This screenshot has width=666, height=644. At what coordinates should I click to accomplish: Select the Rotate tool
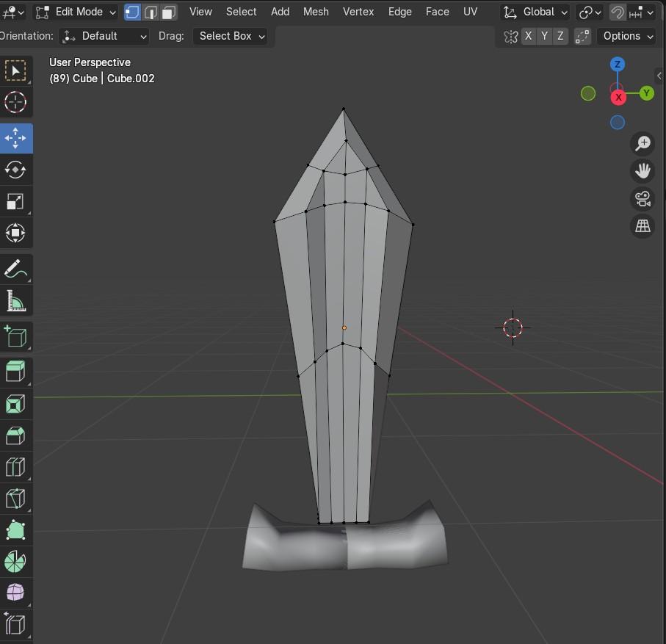pyautogui.click(x=15, y=170)
